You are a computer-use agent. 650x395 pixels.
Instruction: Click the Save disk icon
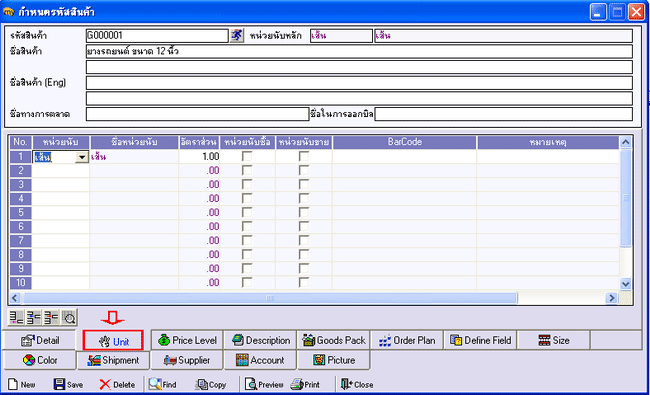(59, 384)
